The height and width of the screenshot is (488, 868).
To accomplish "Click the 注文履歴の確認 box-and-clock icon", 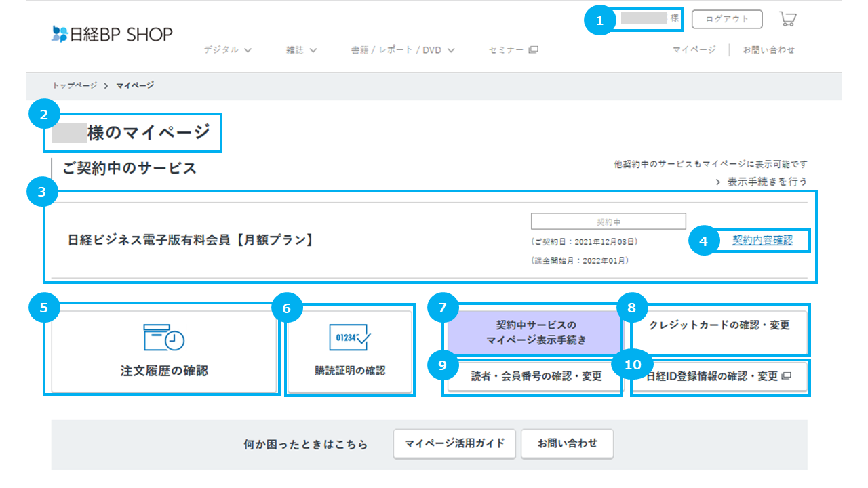I will [164, 337].
